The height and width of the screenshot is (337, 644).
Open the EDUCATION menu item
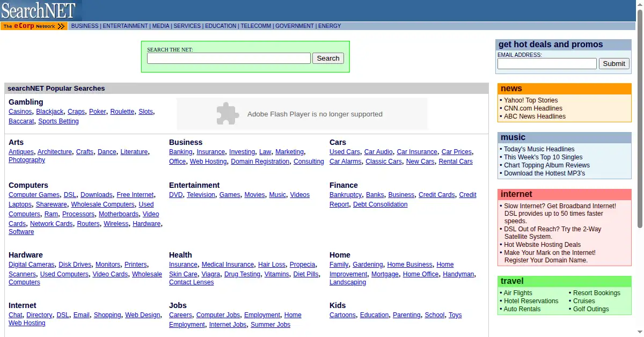point(221,26)
